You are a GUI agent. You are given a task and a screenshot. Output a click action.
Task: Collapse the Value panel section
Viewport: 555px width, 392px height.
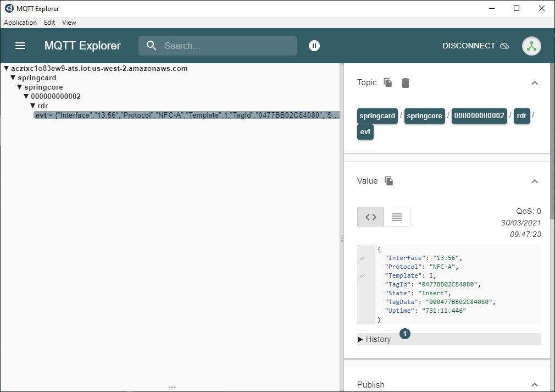(x=535, y=181)
